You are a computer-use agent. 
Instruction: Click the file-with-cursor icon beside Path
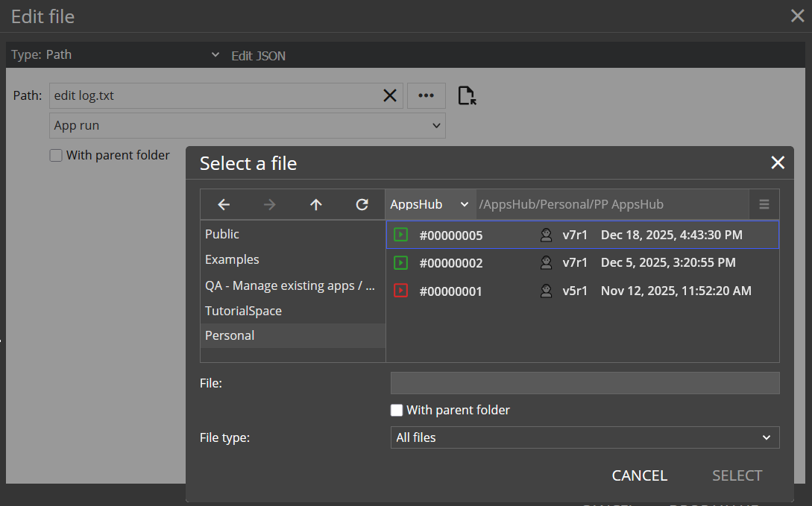coord(467,96)
